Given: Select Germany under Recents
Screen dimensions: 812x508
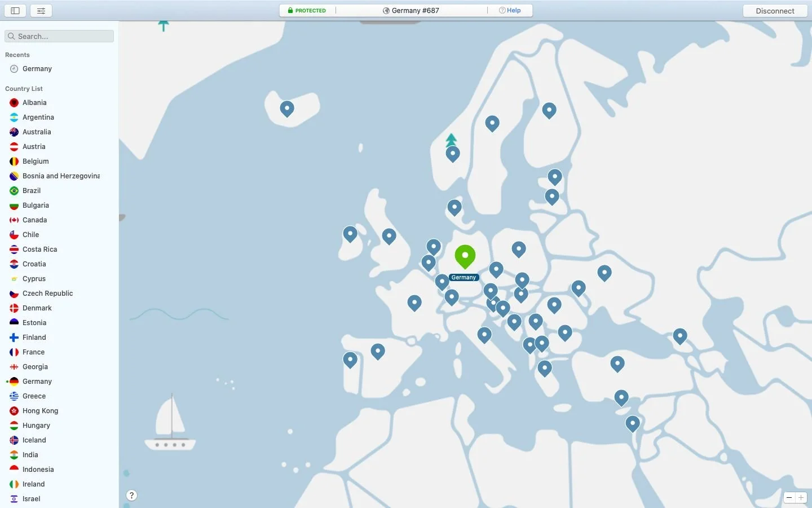Looking at the screenshot, I should click(x=37, y=69).
